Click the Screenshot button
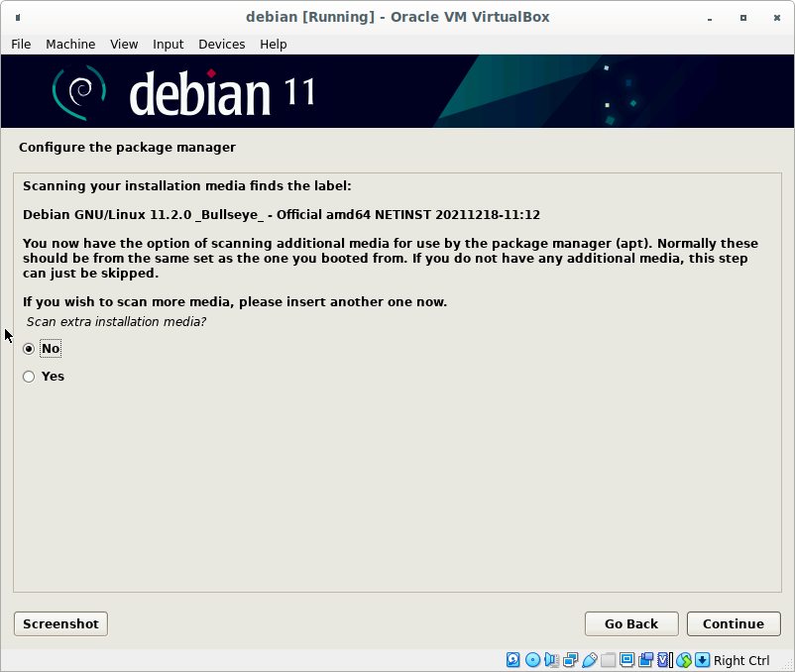The width and height of the screenshot is (795, 672). pos(60,623)
